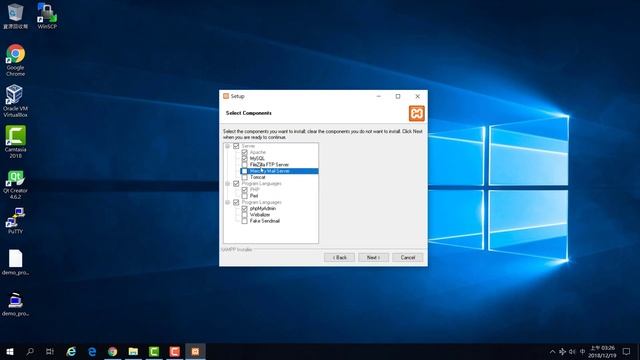Show hidden system tray icons chevron

552,351
